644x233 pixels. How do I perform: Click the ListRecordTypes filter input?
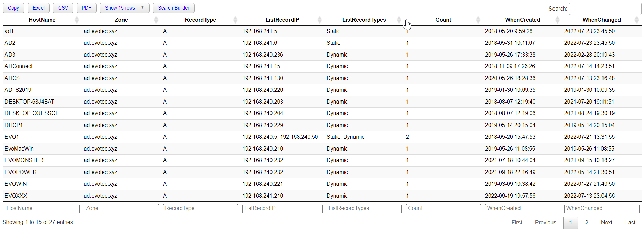[364, 208]
